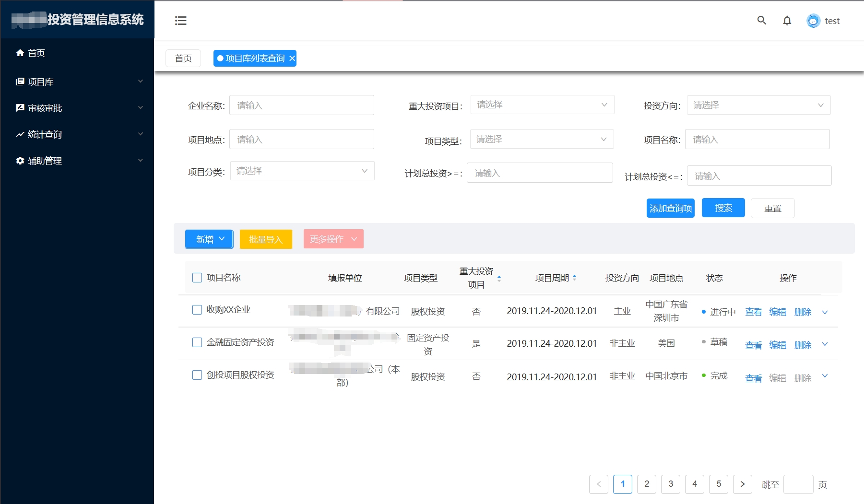Edit the 收购XX企业 project via 编辑
Image resolution: width=864 pixels, height=504 pixels.
[x=778, y=312]
